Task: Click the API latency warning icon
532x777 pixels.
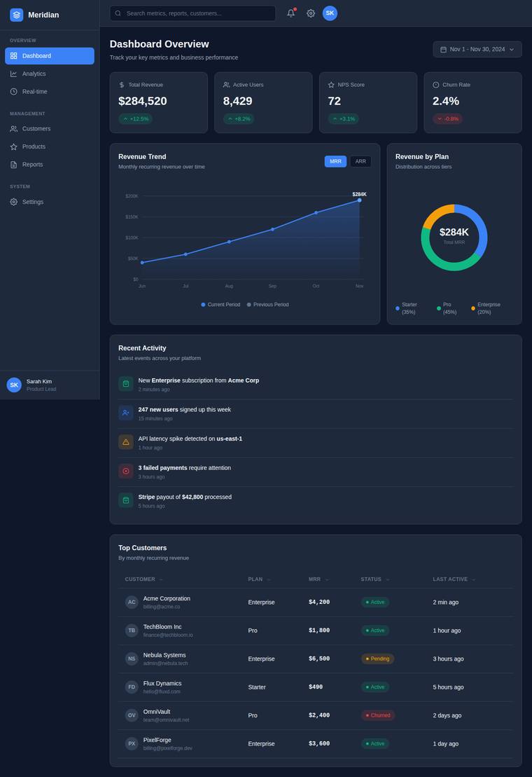Action: tap(126, 442)
